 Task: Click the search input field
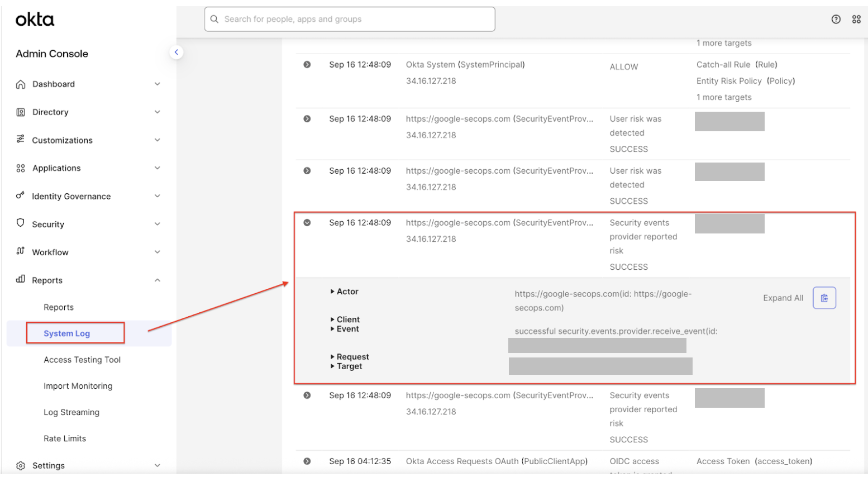click(x=350, y=18)
